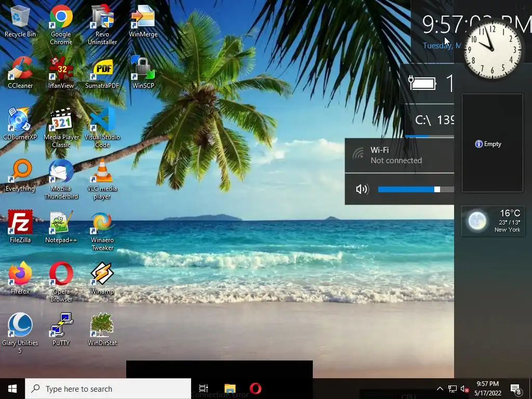Click the Opera icon in the taskbar

point(256,389)
